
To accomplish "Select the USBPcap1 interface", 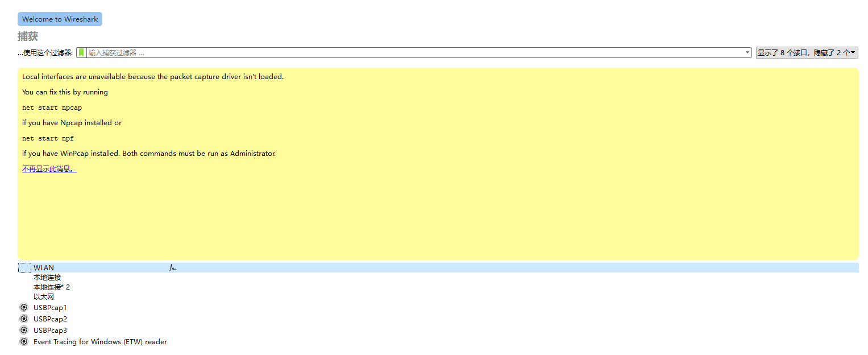I will pos(50,308).
